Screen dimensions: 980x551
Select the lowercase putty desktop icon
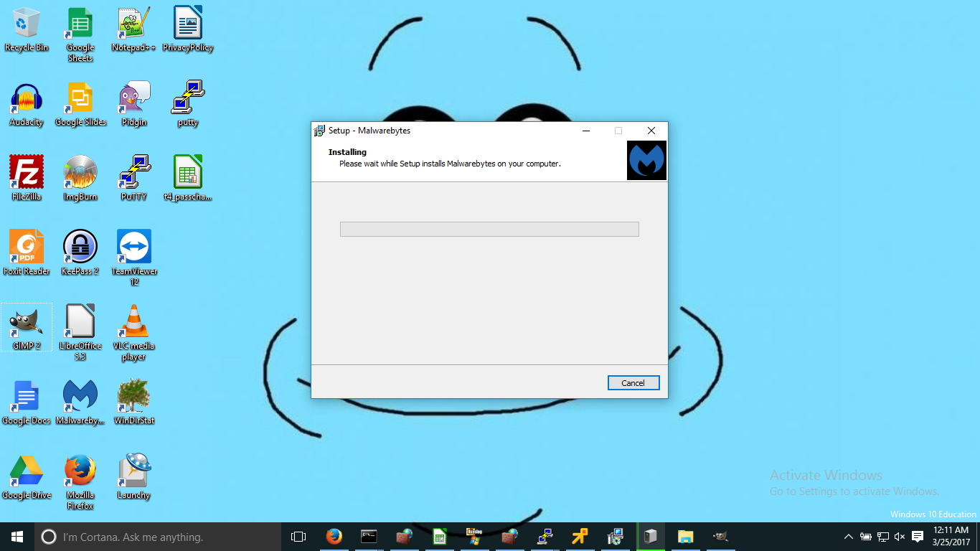(x=188, y=105)
